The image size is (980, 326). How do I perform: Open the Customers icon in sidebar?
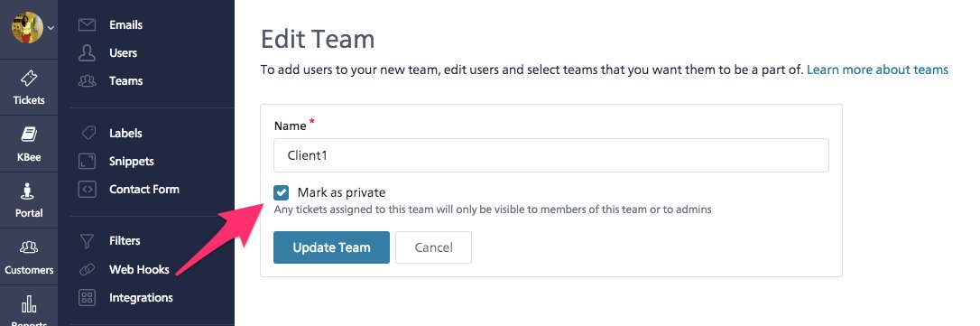pyautogui.click(x=29, y=247)
